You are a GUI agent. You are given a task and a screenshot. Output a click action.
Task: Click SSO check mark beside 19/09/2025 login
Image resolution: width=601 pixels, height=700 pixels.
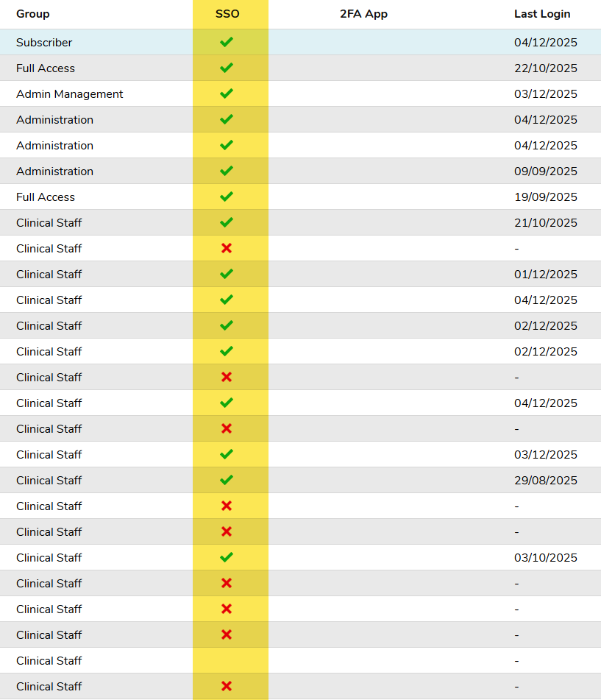(227, 197)
